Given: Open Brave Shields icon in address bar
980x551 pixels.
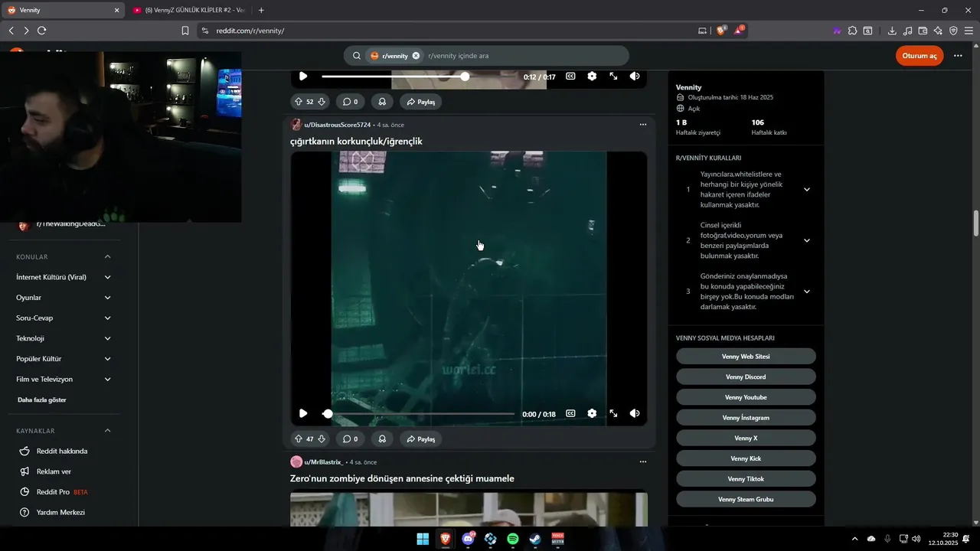Looking at the screenshot, I should (x=721, y=31).
